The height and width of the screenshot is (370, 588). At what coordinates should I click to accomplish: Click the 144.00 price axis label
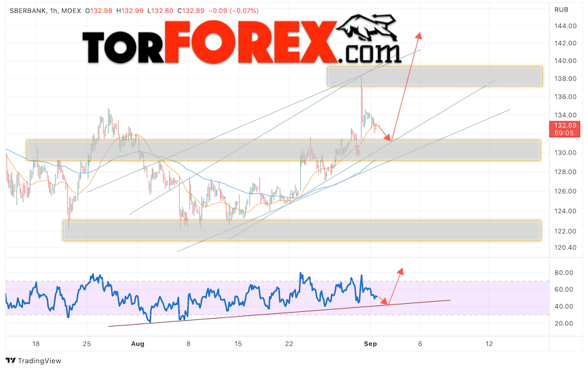pyautogui.click(x=566, y=26)
